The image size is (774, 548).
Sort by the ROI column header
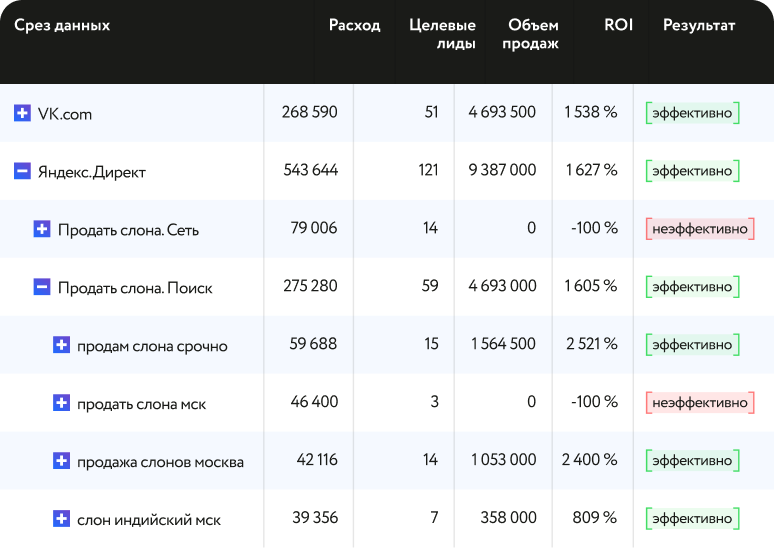click(618, 26)
